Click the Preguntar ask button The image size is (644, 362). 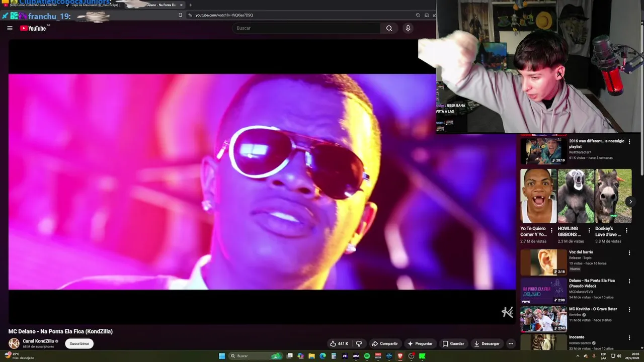420,344
